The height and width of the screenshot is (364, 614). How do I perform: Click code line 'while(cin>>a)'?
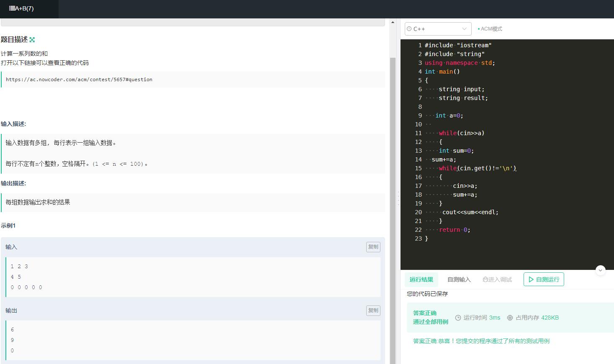click(462, 133)
